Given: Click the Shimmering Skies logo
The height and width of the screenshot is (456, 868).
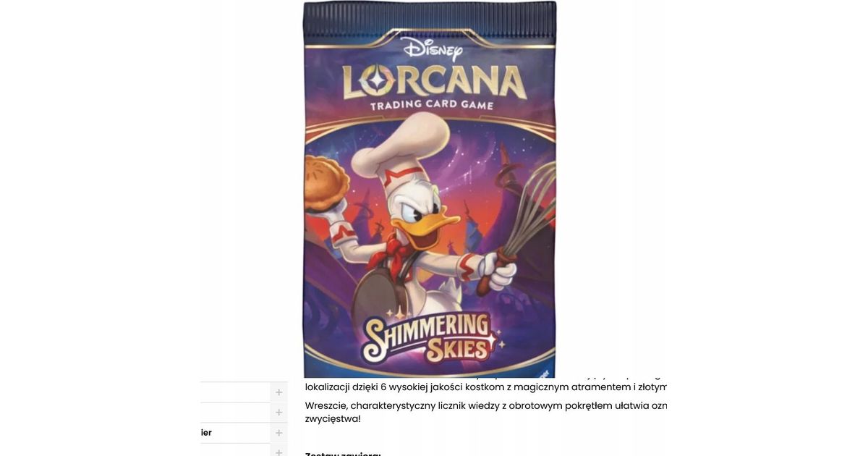Looking at the screenshot, I should pyautogui.click(x=431, y=337).
